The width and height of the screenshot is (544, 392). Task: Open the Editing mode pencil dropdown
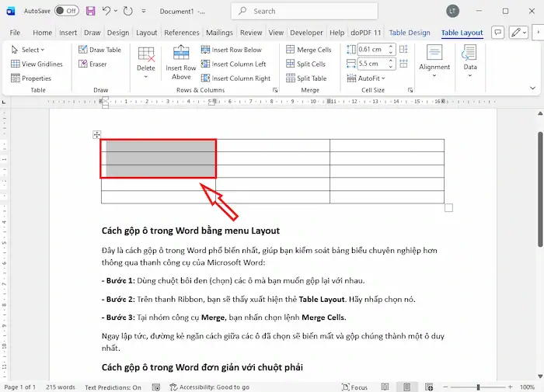click(518, 33)
